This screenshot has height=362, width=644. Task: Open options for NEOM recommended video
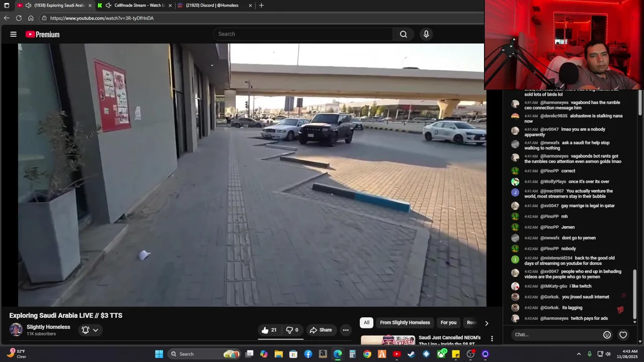coord(492,338)
